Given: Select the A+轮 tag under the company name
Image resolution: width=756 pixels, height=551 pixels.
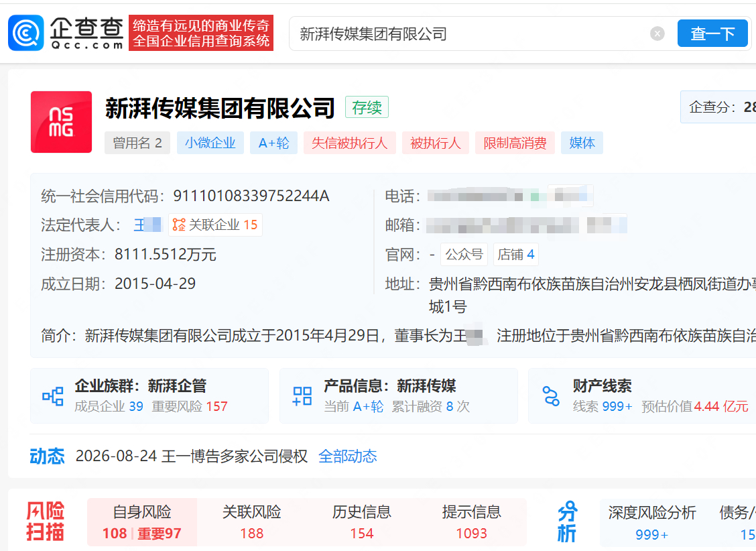Looking at the screenshot, I should [x=274, y=143].
